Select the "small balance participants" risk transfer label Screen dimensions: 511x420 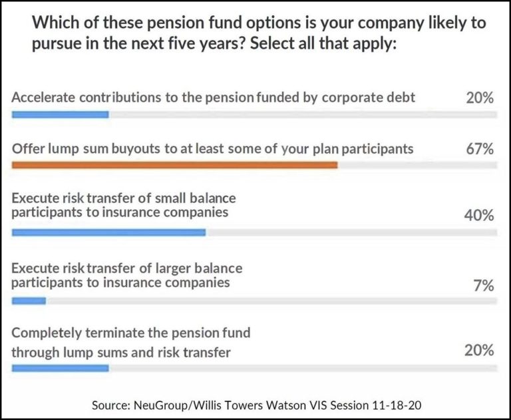point(124,205)
